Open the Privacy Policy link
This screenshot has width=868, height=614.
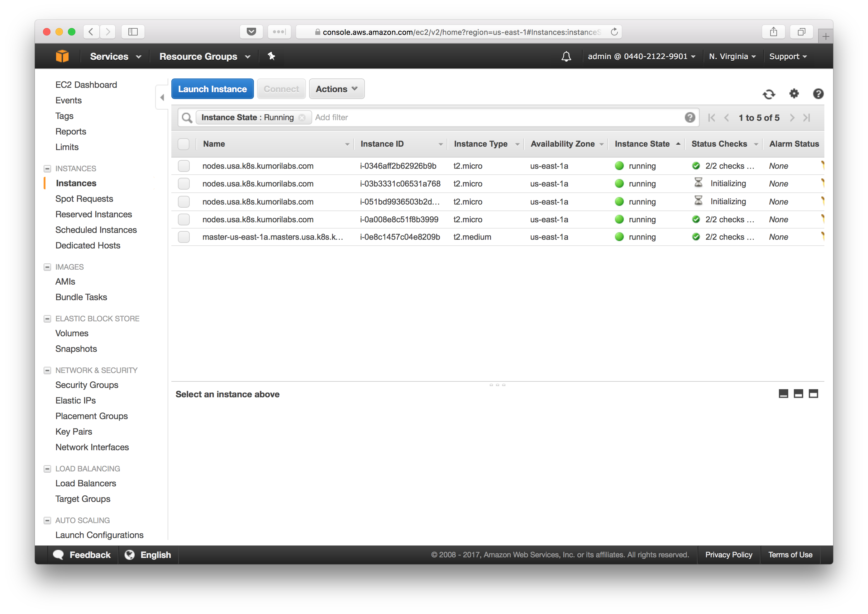coord(728,555)
